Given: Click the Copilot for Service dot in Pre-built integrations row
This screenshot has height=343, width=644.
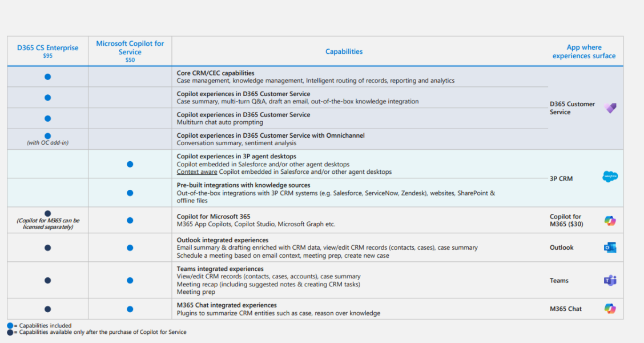Looking at the screenshot, I should tap(130, 193).
